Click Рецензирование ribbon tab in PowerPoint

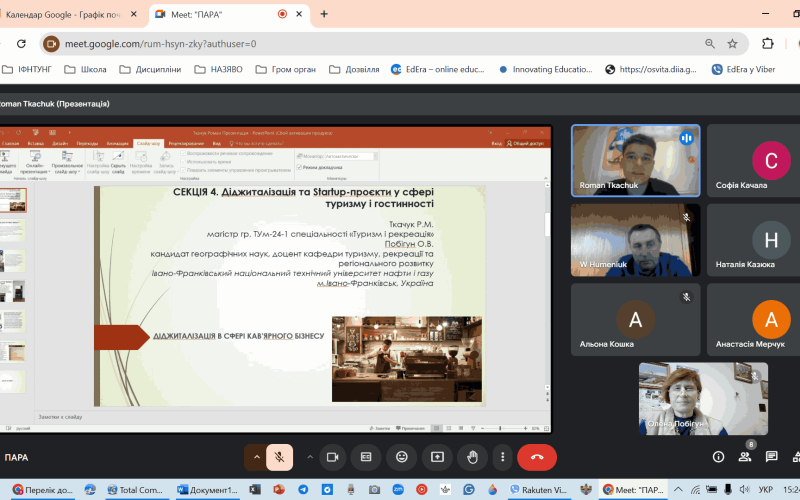coord(186,143)
